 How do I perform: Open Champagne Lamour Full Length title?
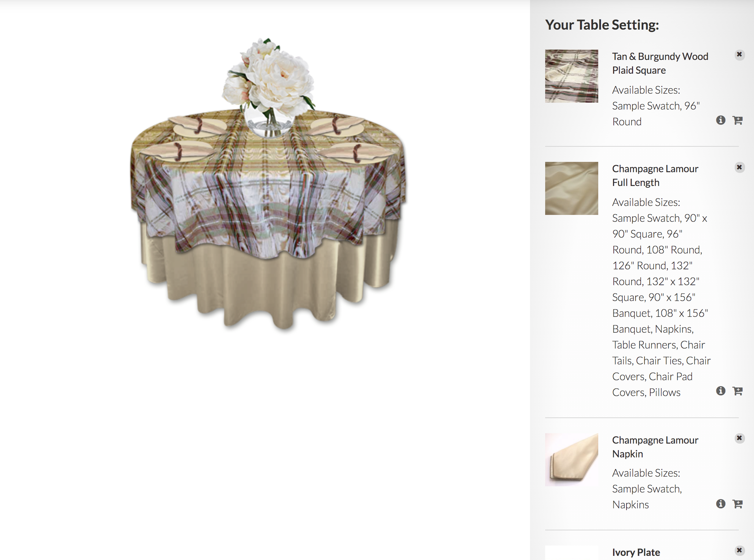(655, 176)
